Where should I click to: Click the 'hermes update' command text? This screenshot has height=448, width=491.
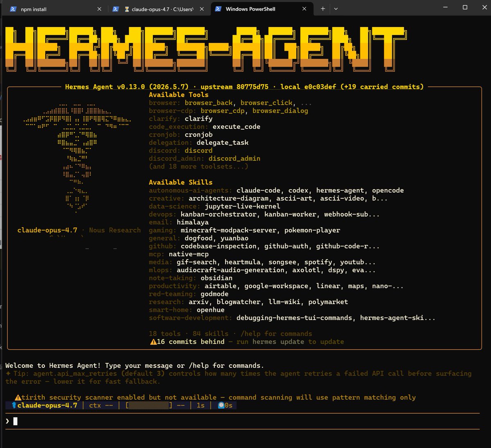point(278,342)
